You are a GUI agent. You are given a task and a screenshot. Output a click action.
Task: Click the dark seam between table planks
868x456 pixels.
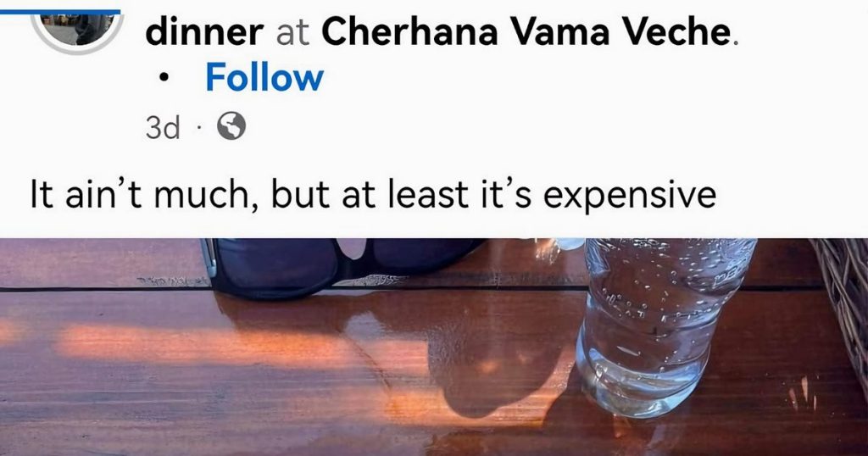click(102, 289)
